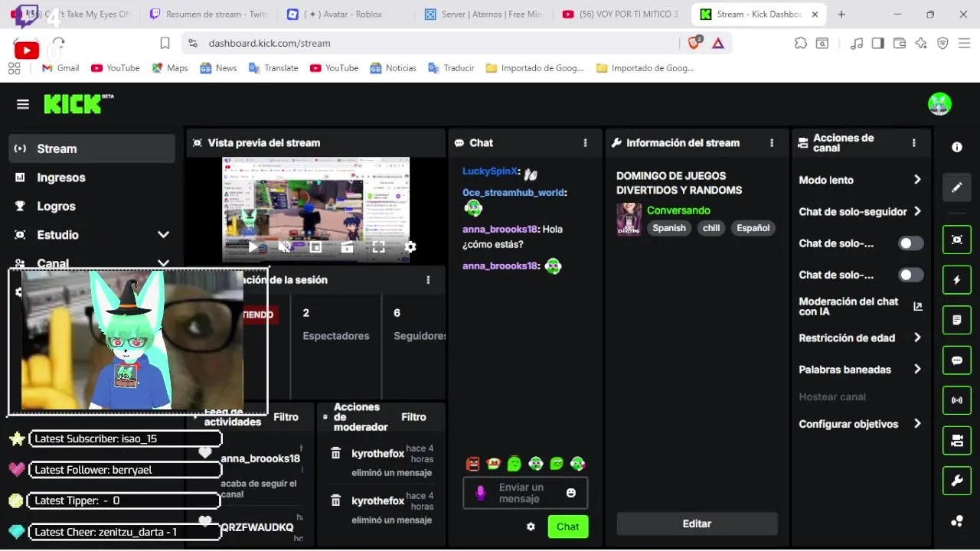Open Configurar objetivos settings
This screenshot has height=551, width=980.
click(860, 424)
